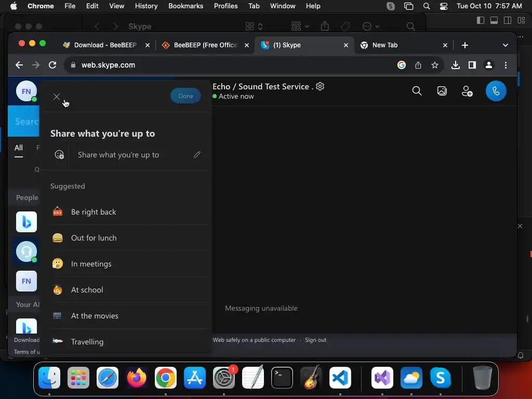Open the Profiles menu in menu bar

click(225, 6)
